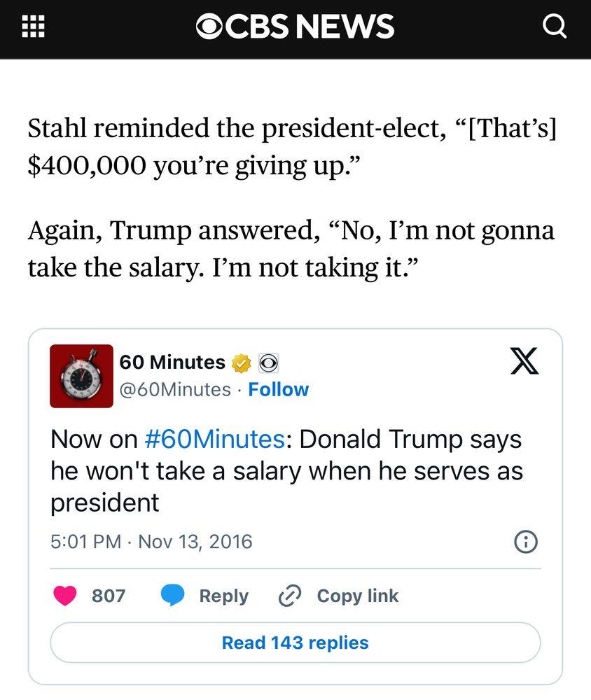This screenshot has width=591, height=700.
Task: Click the search magnifier icon
Action: [555, 26]
